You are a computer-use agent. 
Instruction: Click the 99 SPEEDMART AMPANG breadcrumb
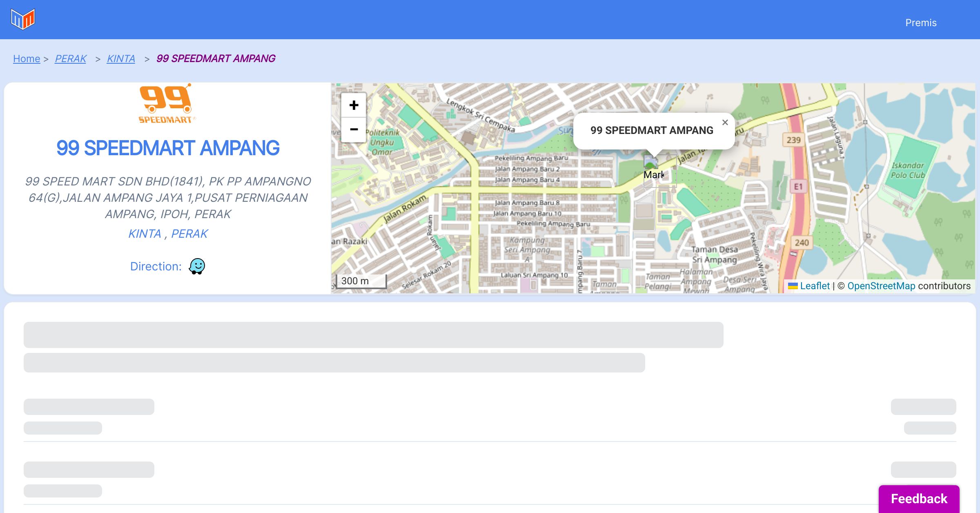(x=216, y=59)
